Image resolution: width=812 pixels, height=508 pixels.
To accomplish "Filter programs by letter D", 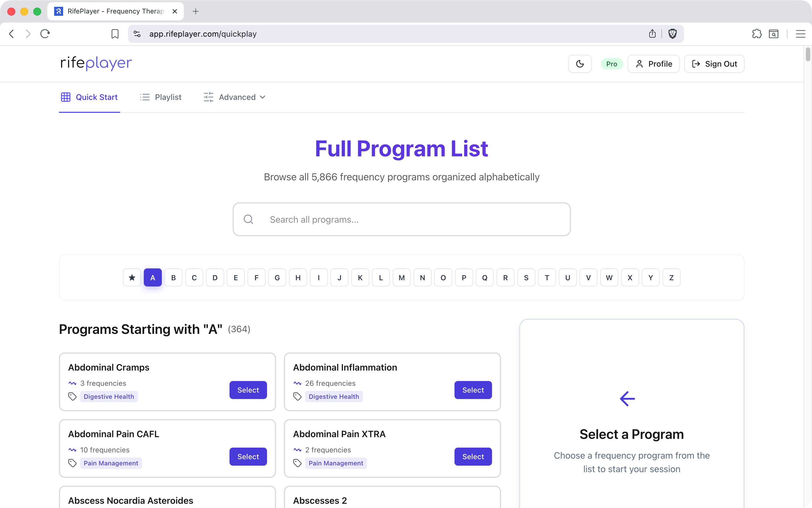I will click(x=215, y=277).
